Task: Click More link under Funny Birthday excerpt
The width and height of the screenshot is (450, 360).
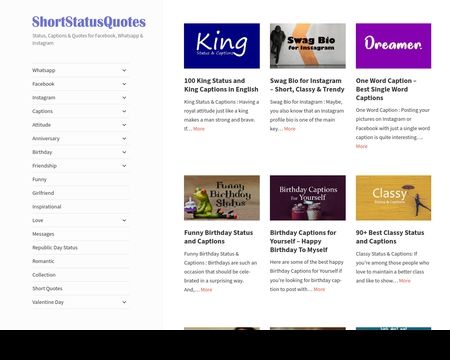Action: [x=206, y=290]
